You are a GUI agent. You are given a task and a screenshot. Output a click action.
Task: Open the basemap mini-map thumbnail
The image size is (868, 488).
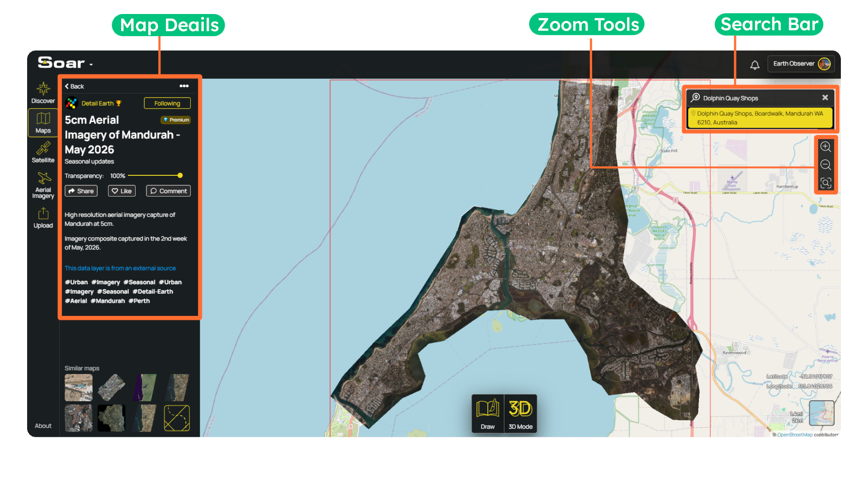coord(821,413)
